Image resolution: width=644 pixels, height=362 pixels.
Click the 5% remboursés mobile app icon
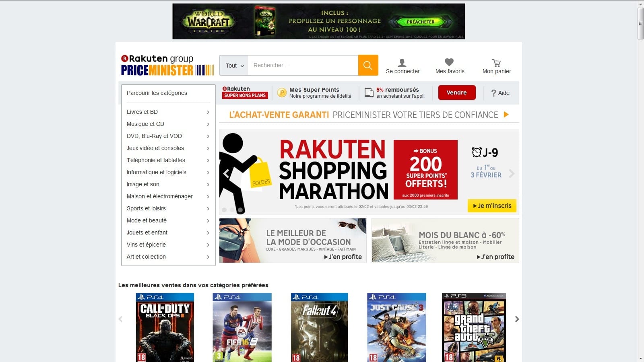click(x=369, y=93)
